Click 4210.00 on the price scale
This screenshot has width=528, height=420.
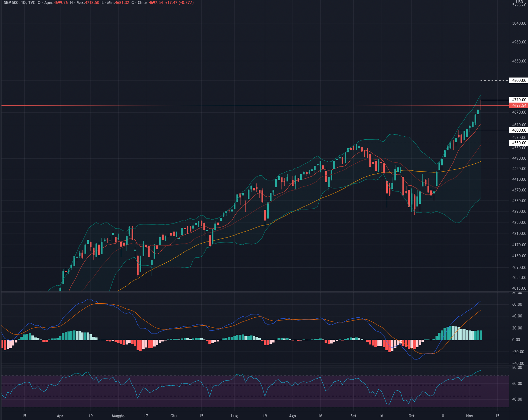click(519, 234)
